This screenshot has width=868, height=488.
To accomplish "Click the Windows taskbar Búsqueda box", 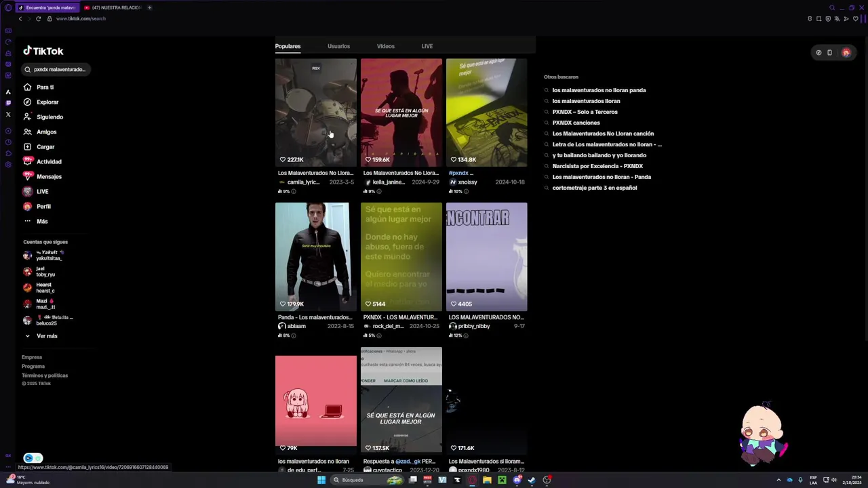I will (x=368, y=480).
